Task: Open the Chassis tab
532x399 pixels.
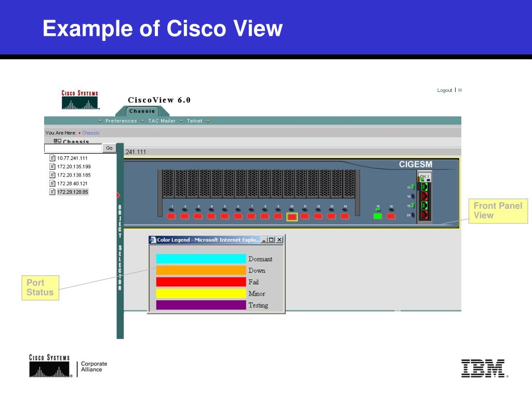Action: pyautogui.click(x=142, y=111)
